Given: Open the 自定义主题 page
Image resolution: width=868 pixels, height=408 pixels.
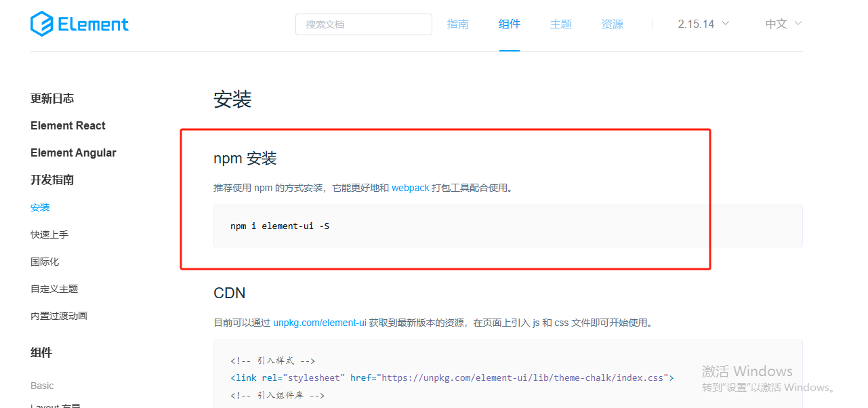Looking at the screenshot, I should coord(54,288).
